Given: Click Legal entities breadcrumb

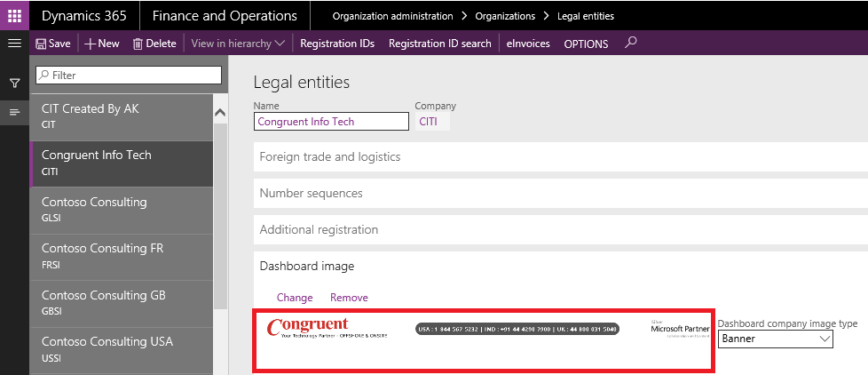Looking at the screenshot, I should [x=586, y=16].
